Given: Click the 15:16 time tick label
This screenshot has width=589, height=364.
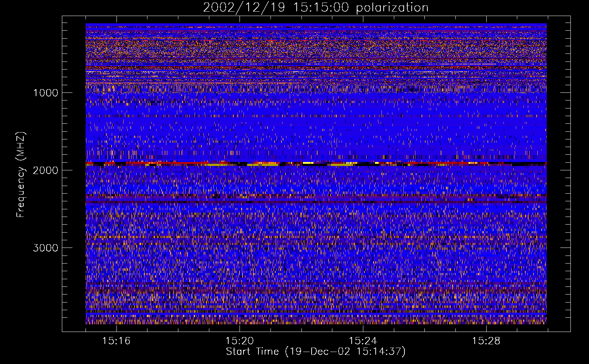Looking at the screenshot, I should [116, 341].
